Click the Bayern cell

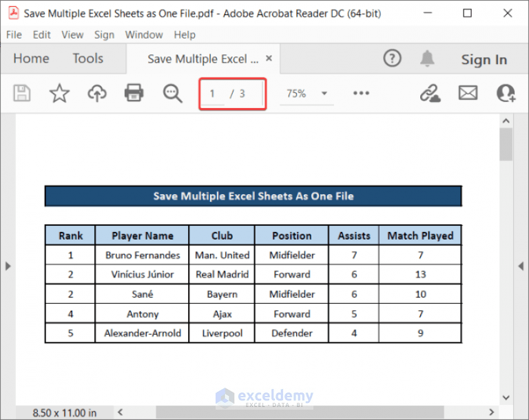[222, 294]
